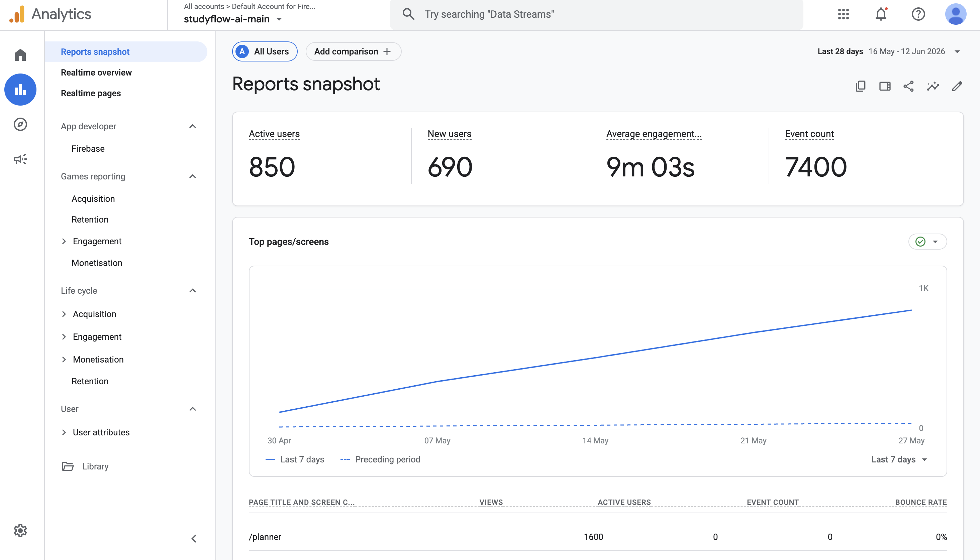Open the Firebase report item
Image resolution: width=980 pixels, height=560 pixels.
[x=88, y=148]
